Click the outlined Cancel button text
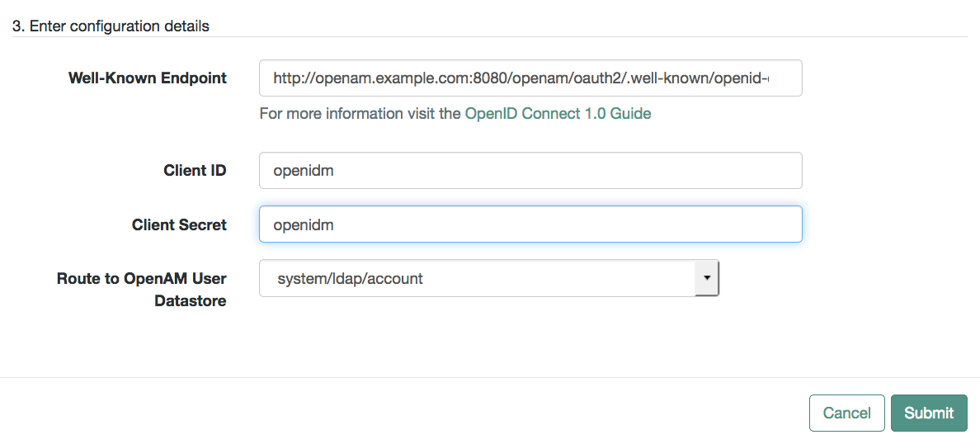The image size is (980, 444). click(847, 413)
